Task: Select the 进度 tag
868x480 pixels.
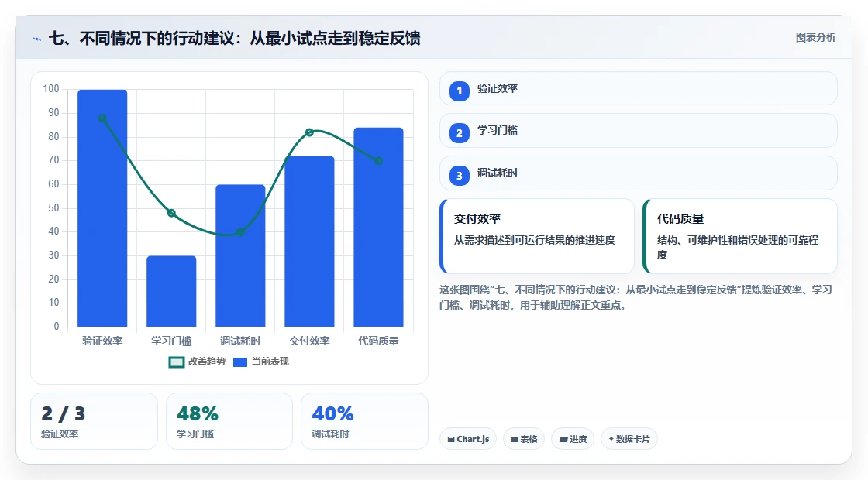Action: click(573, 439)
